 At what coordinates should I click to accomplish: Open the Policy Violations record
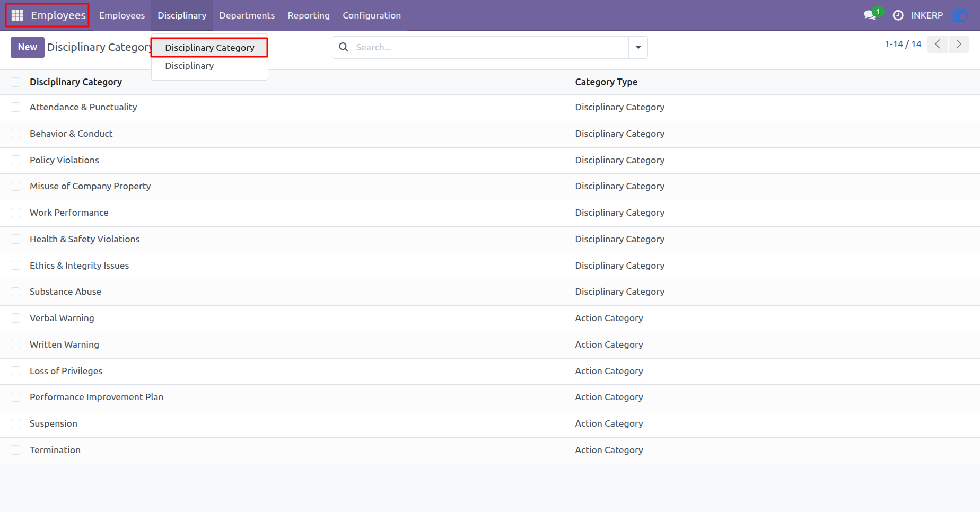[64, 160]
